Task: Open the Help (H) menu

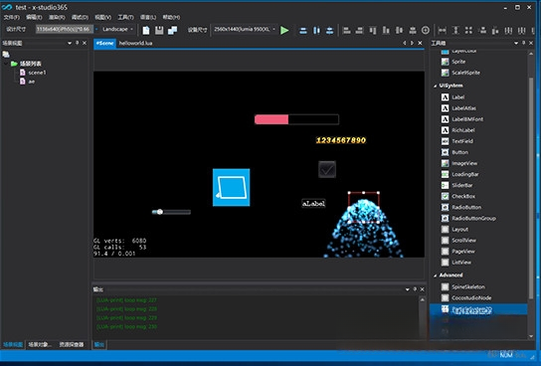Action: pos(171,17)
